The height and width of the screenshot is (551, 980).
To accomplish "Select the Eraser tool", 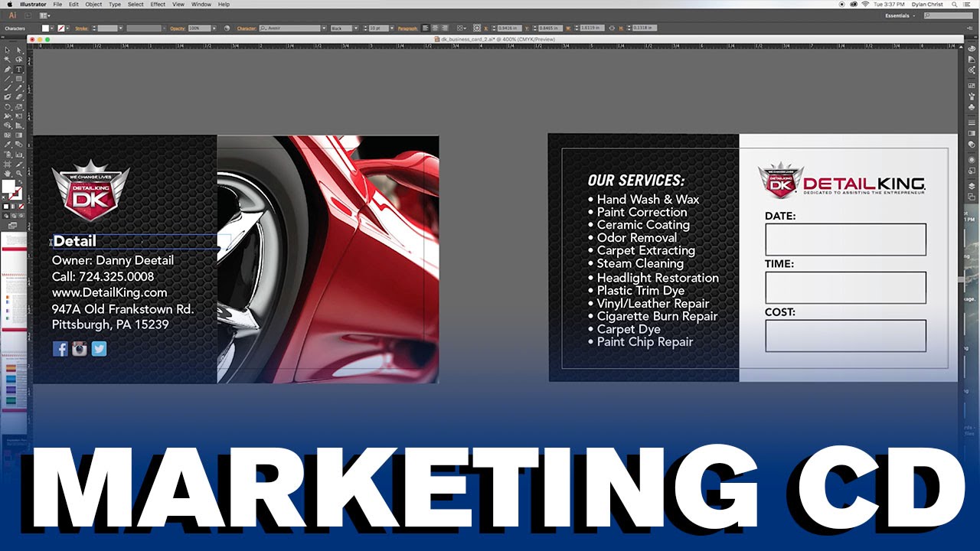I will pos(18,96).
